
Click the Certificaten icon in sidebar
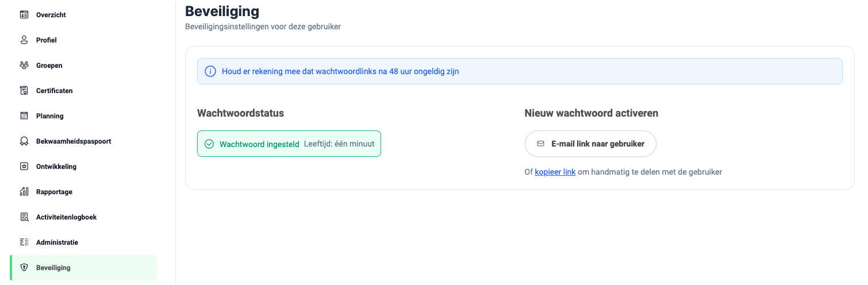point(24,91)
